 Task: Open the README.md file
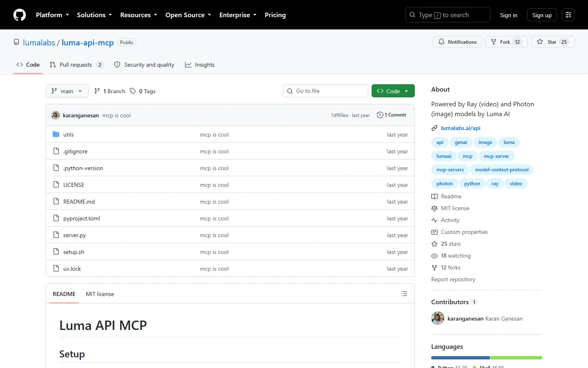pos(79,202)
